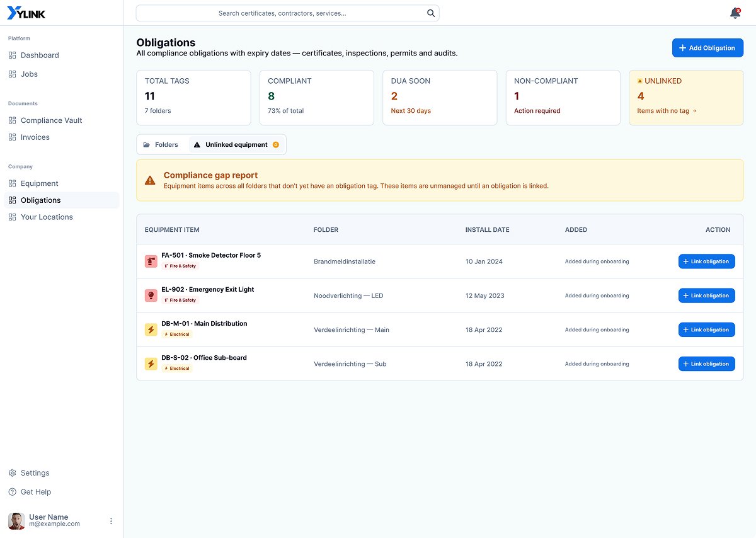Click 'Items with no tag' link
The image size is (756, 538).
[x=667, y=111]
